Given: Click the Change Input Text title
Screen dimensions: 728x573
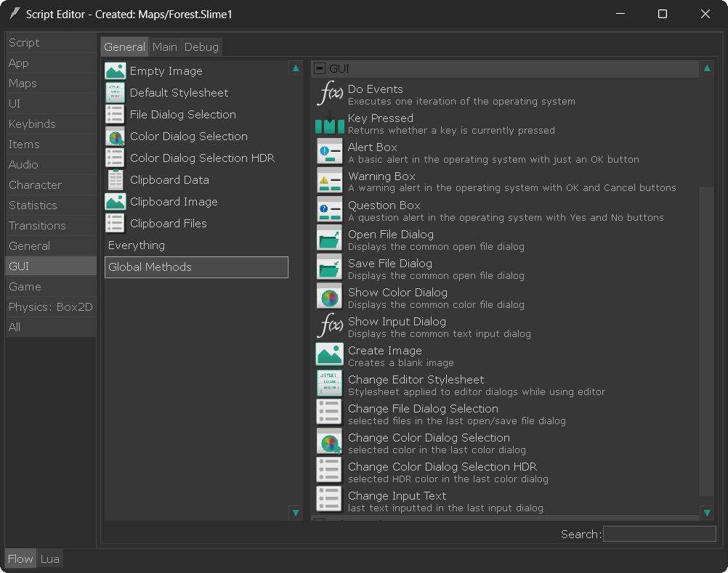Looking at the screenshot, I should 397,496.
